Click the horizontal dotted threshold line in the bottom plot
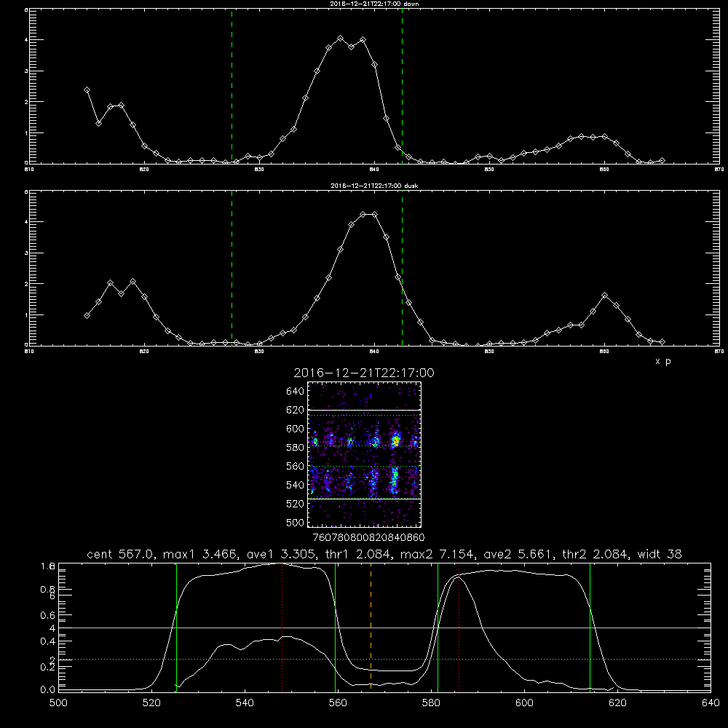This screenshot has height=728, width=728. click(384, 660)
